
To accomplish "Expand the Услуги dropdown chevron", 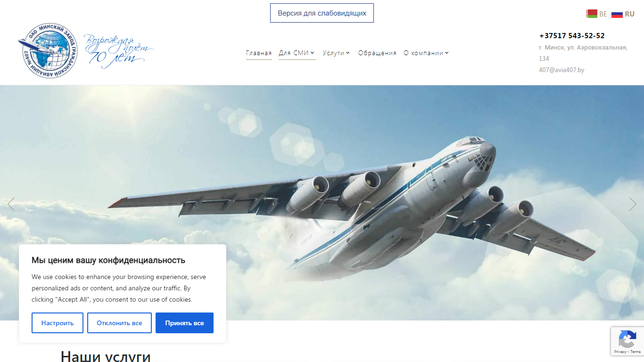I will pyautogui.click(x=347, y=53).
